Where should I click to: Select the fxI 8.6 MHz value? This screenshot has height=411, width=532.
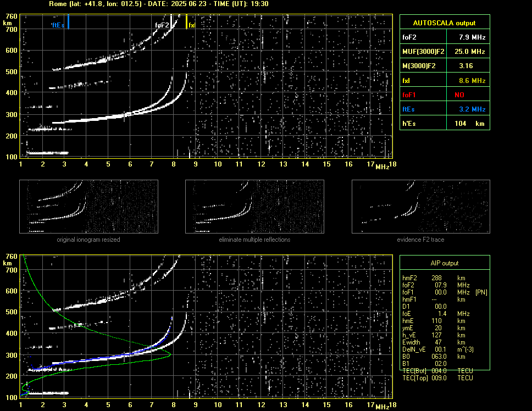click(x=472, y=81)
